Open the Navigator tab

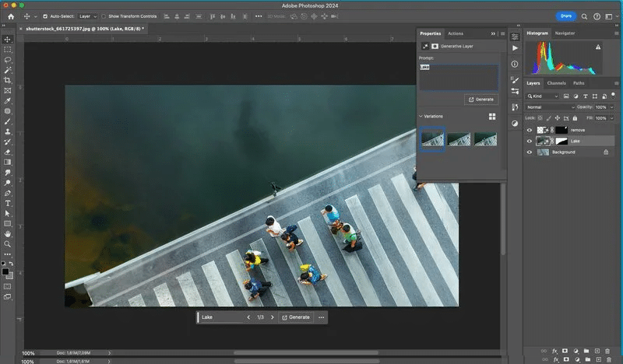click(x=565, y=33)
